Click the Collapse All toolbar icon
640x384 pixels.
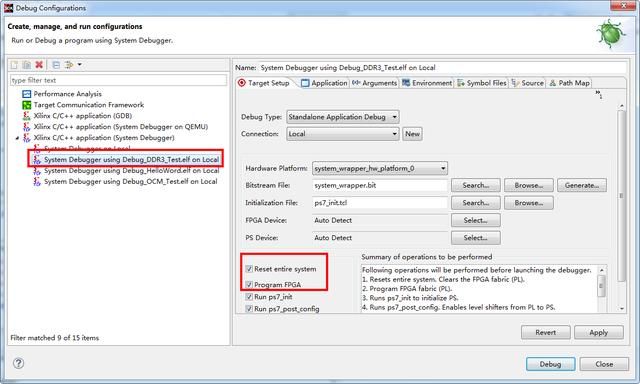click(x=56, y=65)
